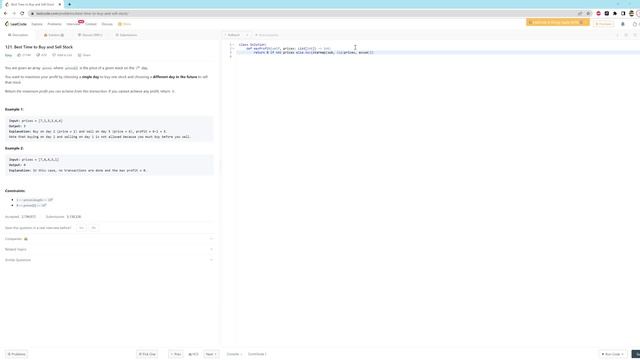640x360 pixels.
Task: Click the Premium button
Action: (604, 24)
